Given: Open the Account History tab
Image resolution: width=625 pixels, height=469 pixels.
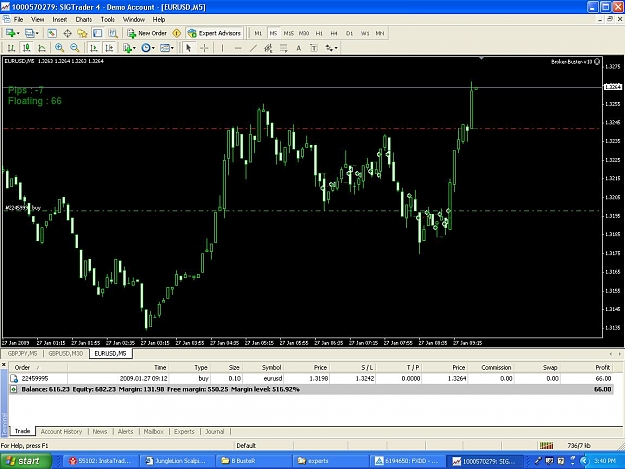Looking at the screenshot, I should [x=61, y=432].
